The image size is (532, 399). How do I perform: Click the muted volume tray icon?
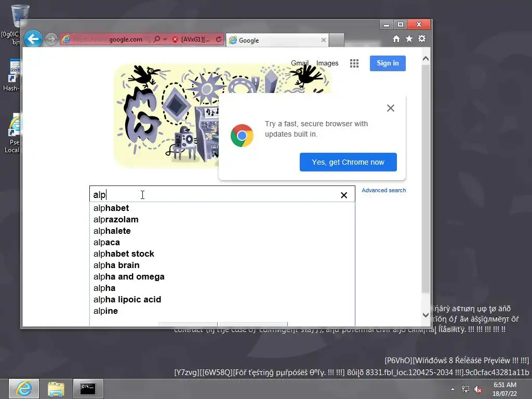pyautogui.click(x=478, y=389)
